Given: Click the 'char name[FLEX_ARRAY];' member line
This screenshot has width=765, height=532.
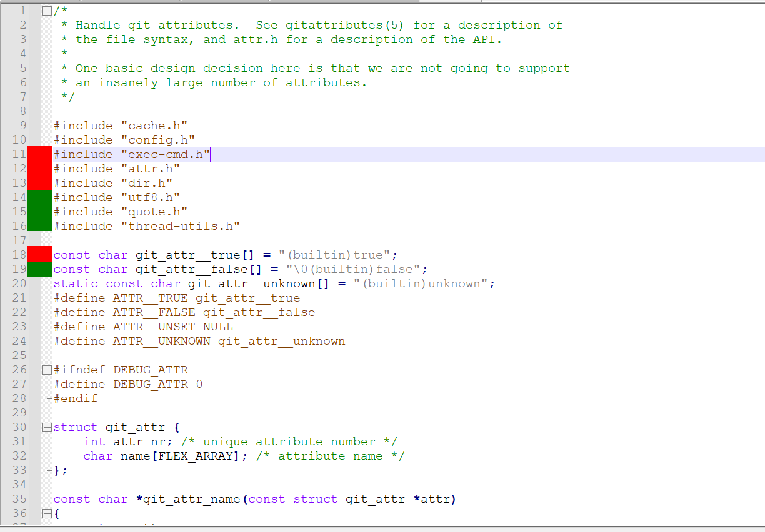Looking at the screenshot, I should click(x=244, y=456).
